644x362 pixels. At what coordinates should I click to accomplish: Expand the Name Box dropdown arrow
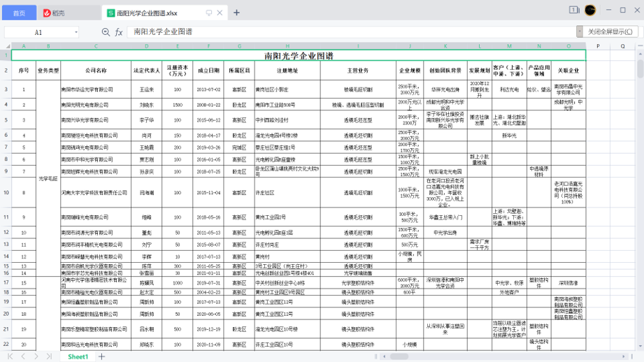76,32
